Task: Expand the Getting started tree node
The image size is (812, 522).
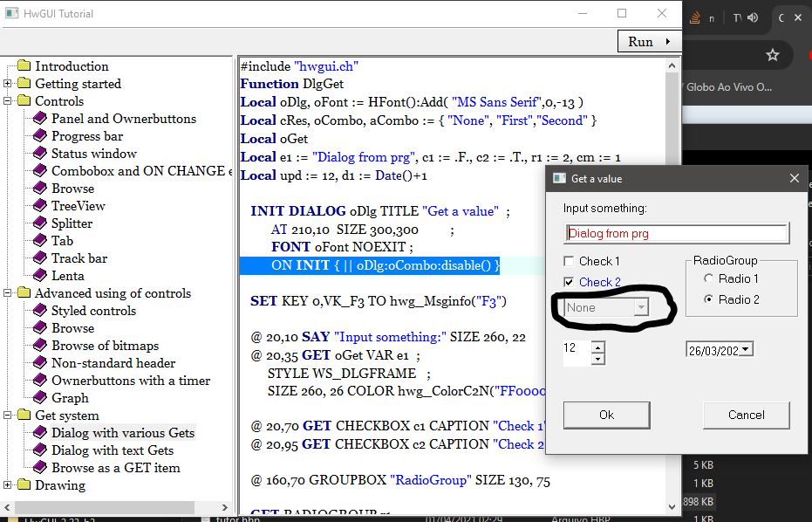Action: click(x=8, y=84)
